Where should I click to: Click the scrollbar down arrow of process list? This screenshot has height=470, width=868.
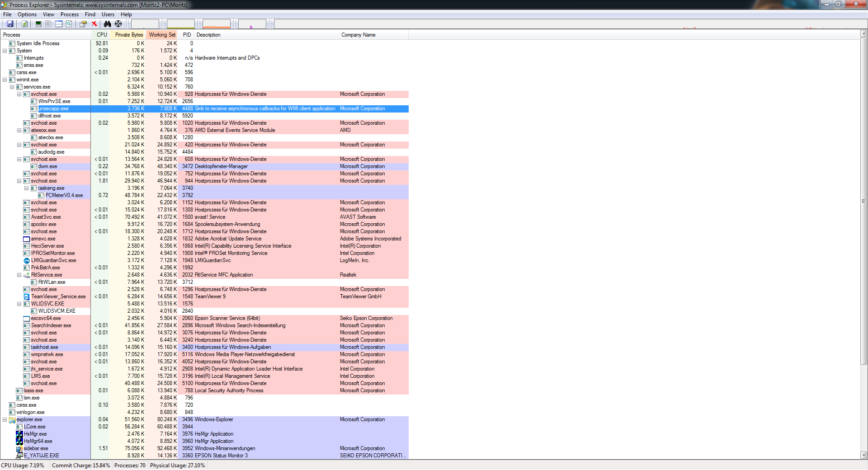[x=863, y=455]
